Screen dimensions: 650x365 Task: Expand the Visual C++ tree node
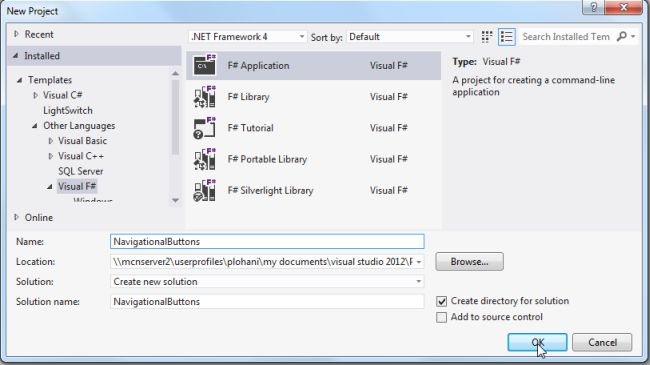coord(51,156)
